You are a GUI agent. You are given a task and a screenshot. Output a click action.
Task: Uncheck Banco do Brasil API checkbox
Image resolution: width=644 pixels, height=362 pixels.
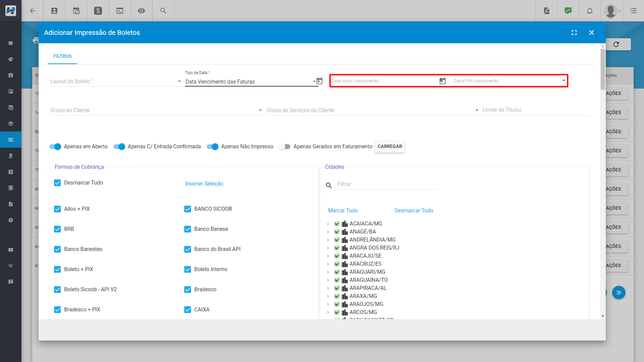coord(188,249)
